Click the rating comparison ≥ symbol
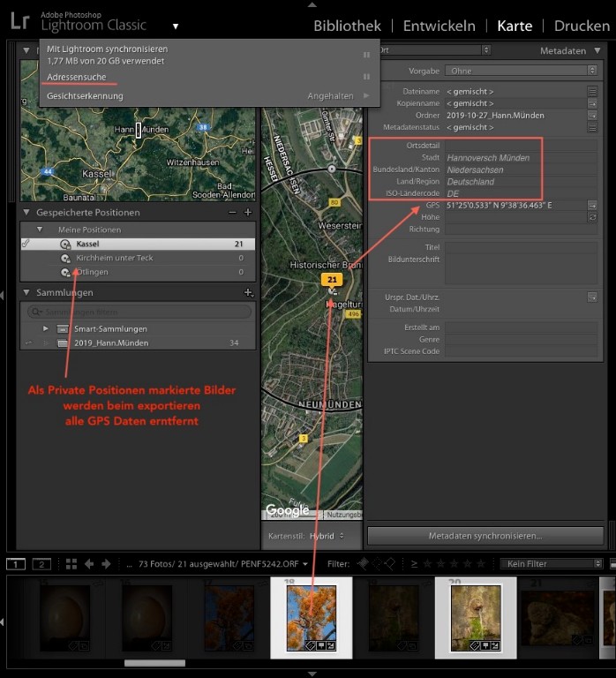This screenshot has width=616, height=678. coord(414,564)
